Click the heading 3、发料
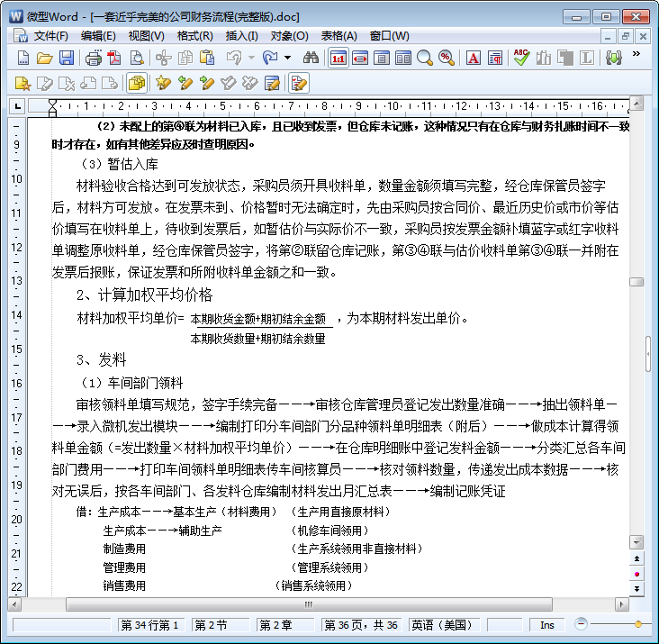 pos(102,360)
